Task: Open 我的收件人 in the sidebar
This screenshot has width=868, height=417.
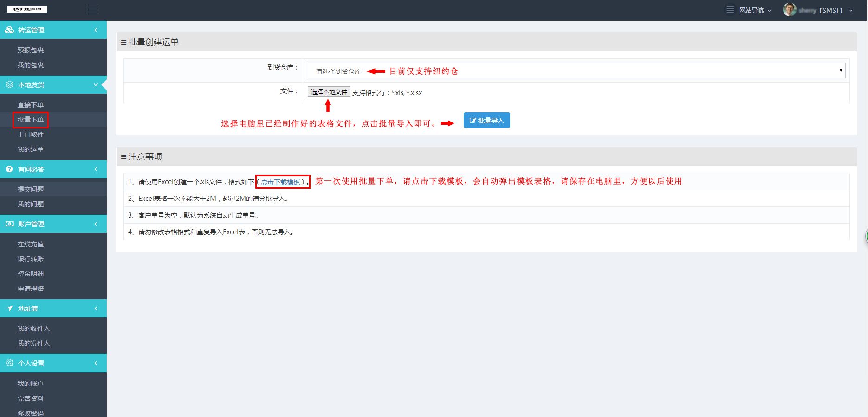Action: 34,328
